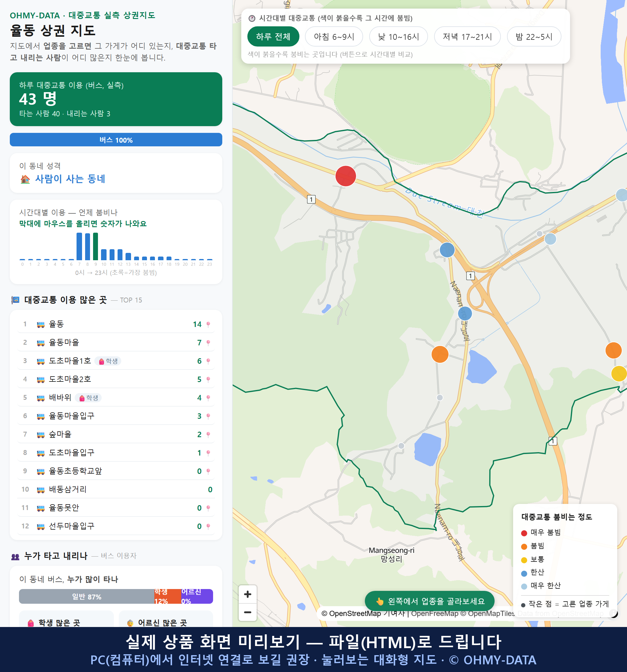Open the OpenFreeMap attribution link
This screenshot has width=627, height=672.
click(434, 613)
